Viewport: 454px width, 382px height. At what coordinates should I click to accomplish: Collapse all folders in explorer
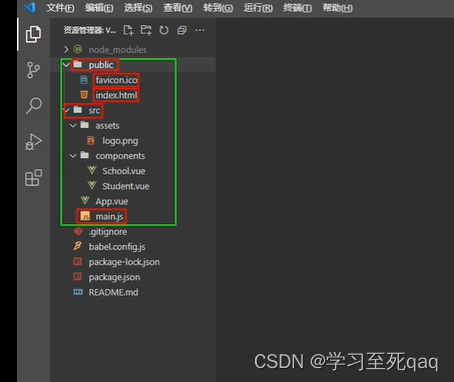tap(182, 30)
